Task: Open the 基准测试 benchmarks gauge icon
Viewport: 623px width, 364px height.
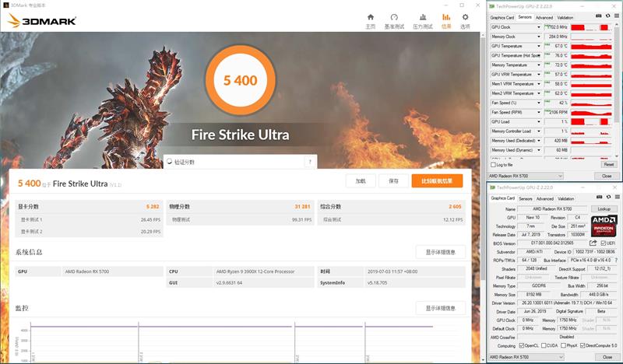Action: [x=395, y=19]
